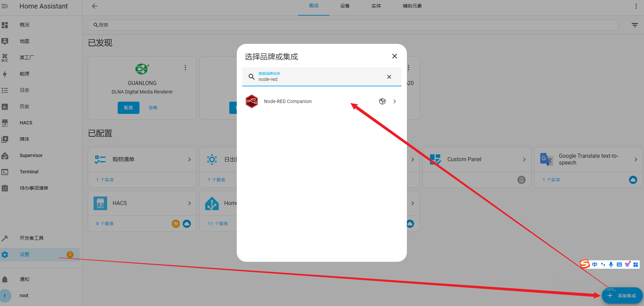Open the top-right overflow menu

click(636, 6)
